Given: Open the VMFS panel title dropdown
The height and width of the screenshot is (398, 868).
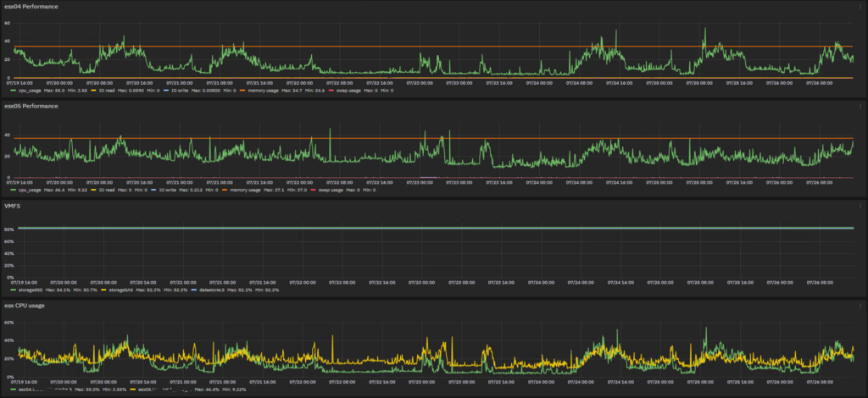Looking at the screenshot, I should (x=11, y=206).
